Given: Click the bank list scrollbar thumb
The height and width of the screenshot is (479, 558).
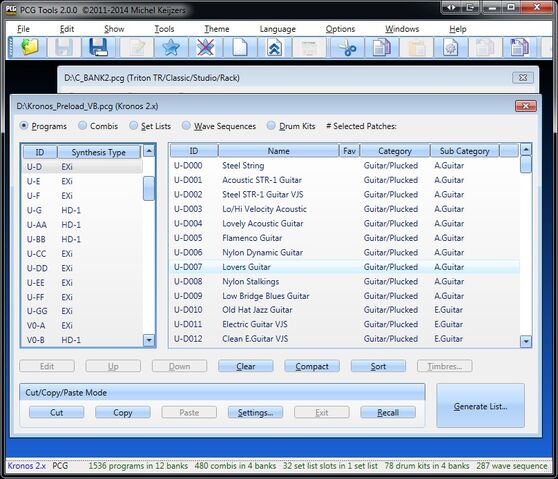Looking at the screenshot, I should pyautogui.click(x=149, y=189).
